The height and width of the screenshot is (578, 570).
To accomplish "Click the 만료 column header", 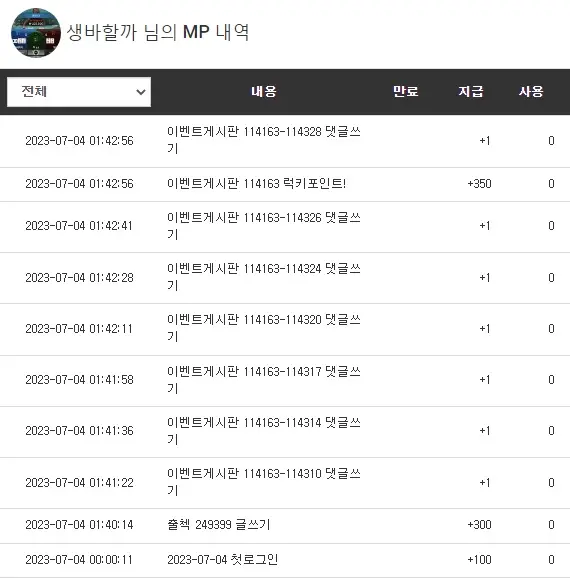I will pos(405,91).
